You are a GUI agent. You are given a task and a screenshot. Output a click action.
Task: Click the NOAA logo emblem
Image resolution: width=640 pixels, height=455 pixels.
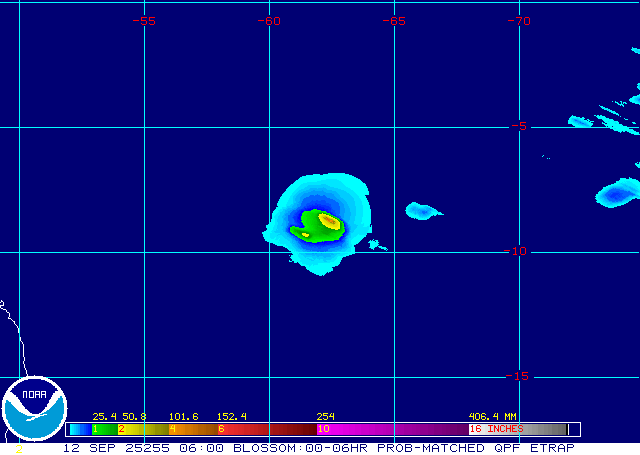click(33, 410)
